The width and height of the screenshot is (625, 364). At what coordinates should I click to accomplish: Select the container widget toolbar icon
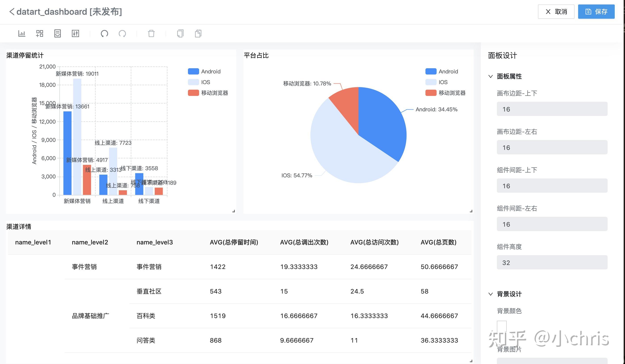coord(40,33)
